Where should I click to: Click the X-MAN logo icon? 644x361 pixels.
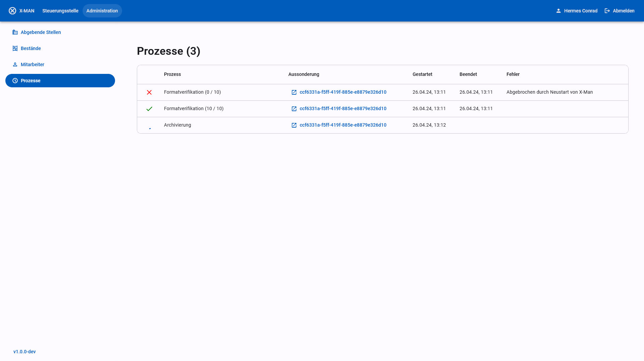pyautogui.click(x=12, y=11)
